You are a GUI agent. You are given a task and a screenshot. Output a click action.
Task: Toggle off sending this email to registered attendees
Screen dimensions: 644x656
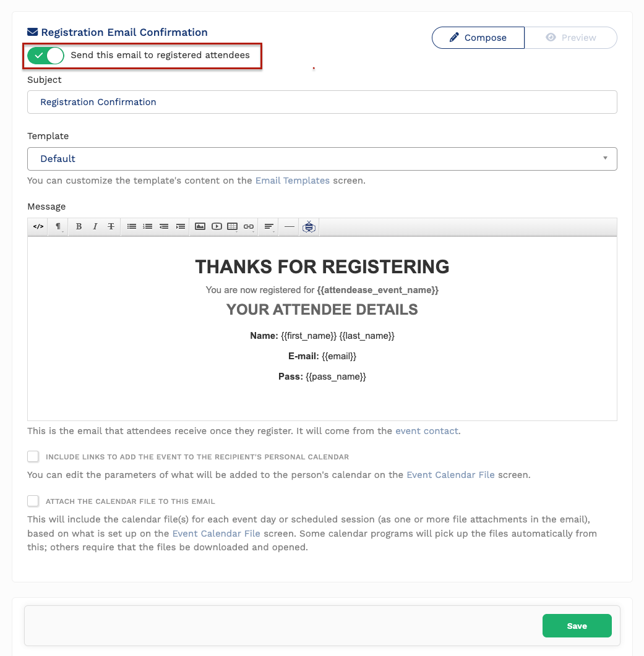[45, 56]
